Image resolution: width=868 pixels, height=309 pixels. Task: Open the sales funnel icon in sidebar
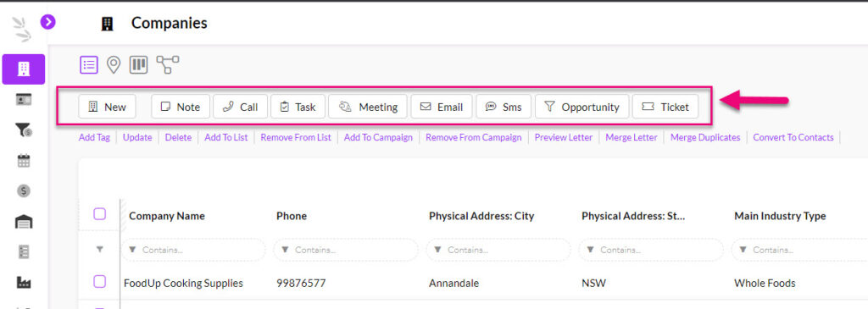pyautogui.click(x=23, y=130)
